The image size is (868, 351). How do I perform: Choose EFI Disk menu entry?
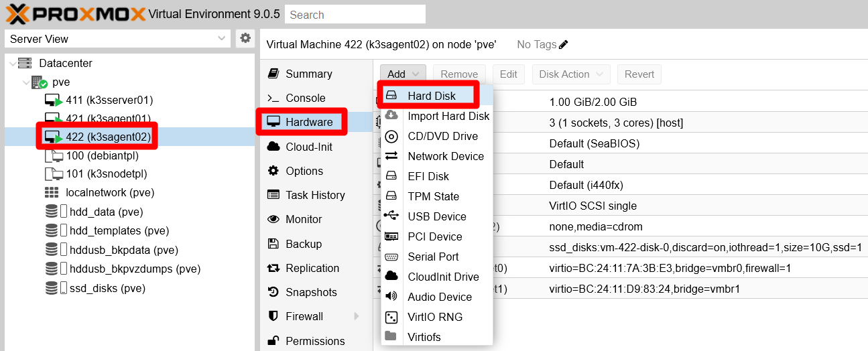click(437, 176)
